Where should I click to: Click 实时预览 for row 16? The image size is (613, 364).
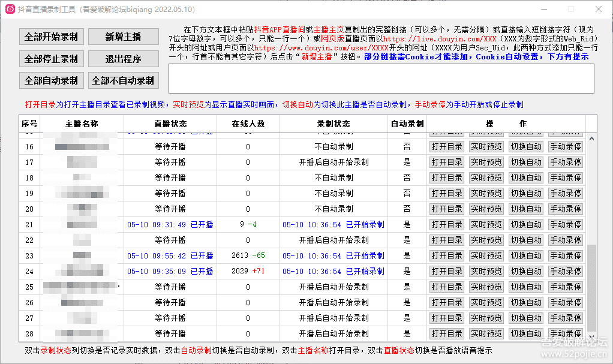[486, 146]
